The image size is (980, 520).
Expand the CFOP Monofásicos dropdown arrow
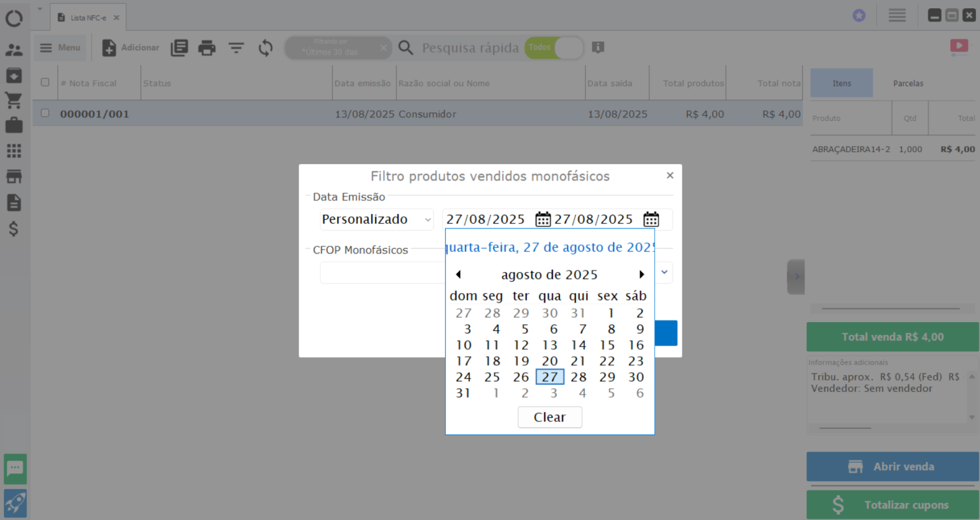[x=664, y=273]
